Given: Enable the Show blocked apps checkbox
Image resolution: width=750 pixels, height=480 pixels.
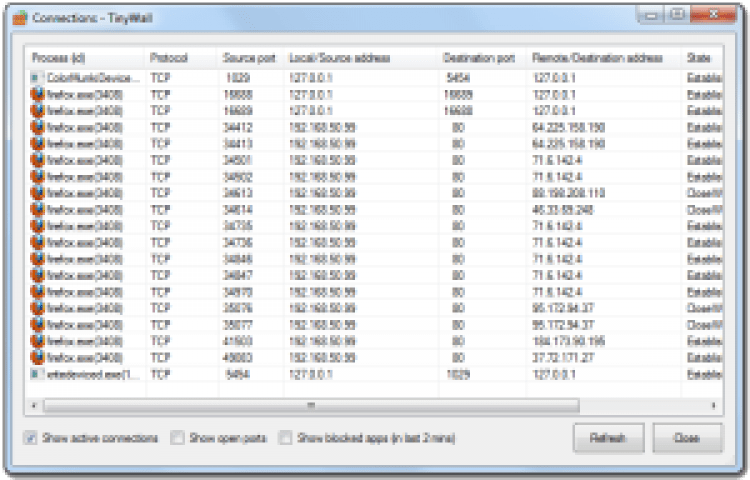Looking at the screenshot, I should (286, 438).
